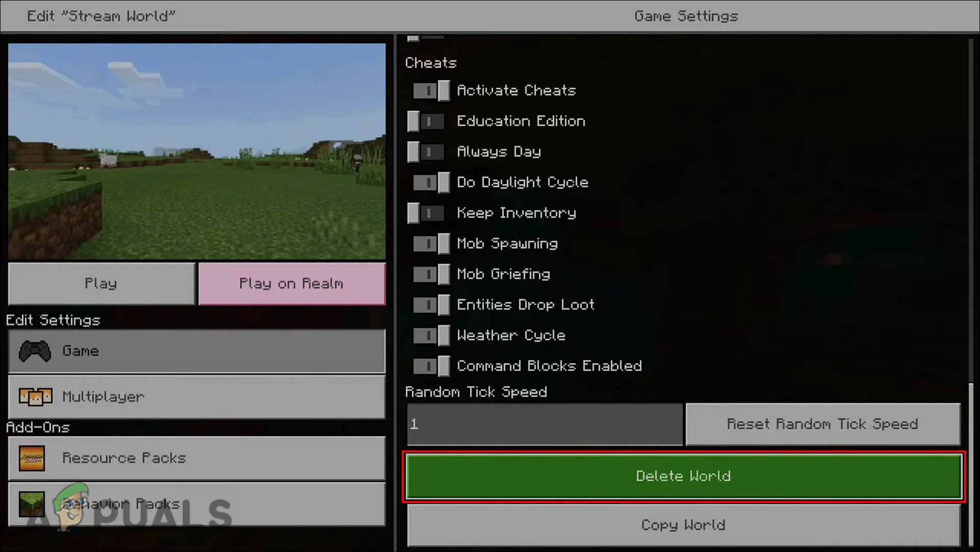Click the Delete World button
The width and height of the screenshot is (980, 552).
pyautogui.click(x=683, y=475)
